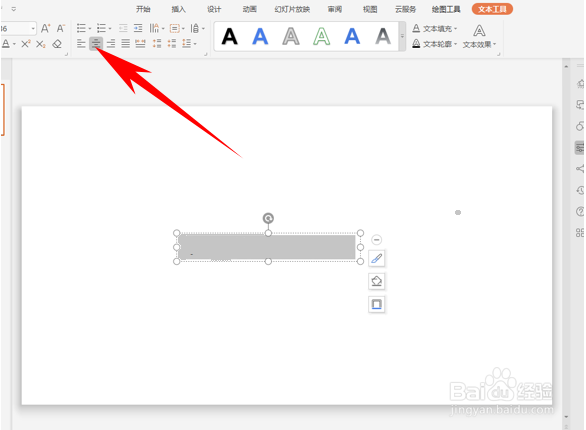The width and height of the screenshot is (586, 430).
Task: Align text to the left
Action: (x=81, y=44)
